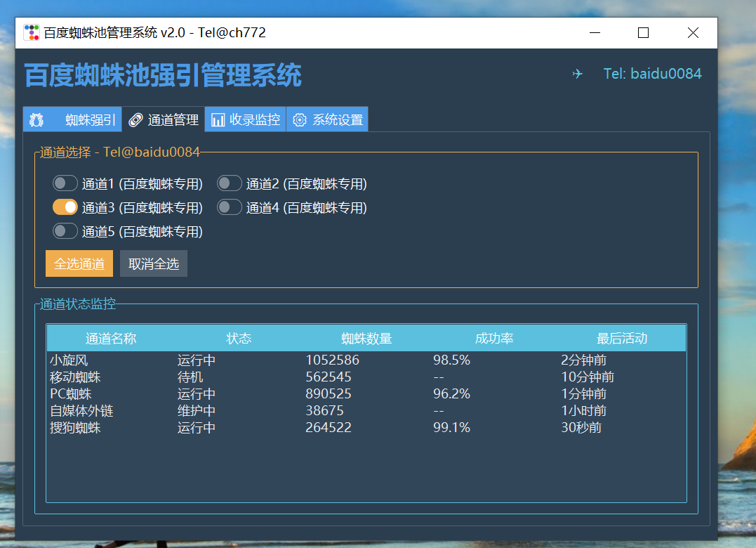The height and width of the screenshot is (548, 756).
Task: Click the 96.2% success rate cell
Action: click(451, 394)
